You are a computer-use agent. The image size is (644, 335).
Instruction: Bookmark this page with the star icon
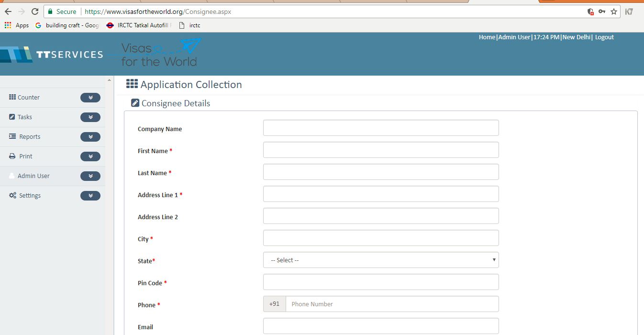tap(614, 11)
